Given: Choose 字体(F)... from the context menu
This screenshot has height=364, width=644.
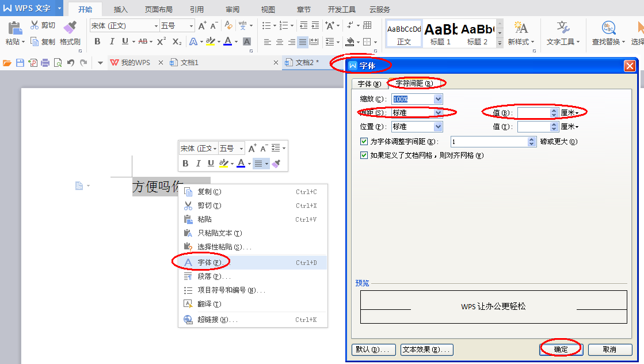Looking at the screenshot, I should point(253,263).
